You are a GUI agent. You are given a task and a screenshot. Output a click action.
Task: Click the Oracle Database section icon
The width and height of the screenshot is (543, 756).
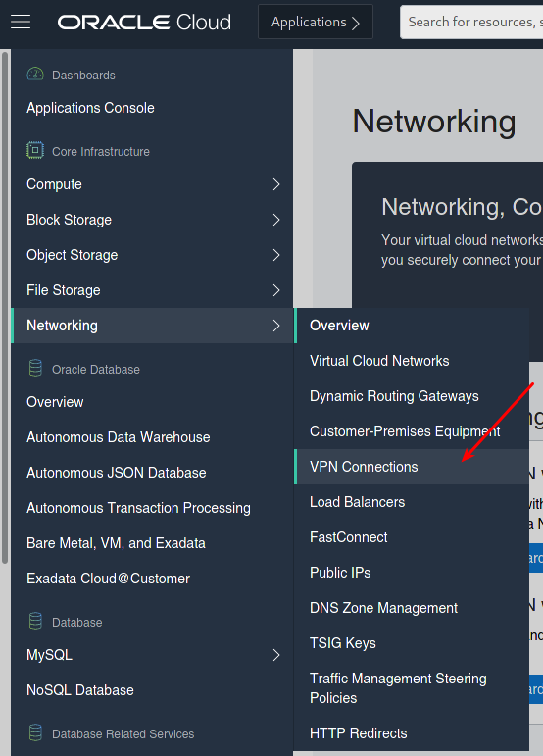click(35, 369)
